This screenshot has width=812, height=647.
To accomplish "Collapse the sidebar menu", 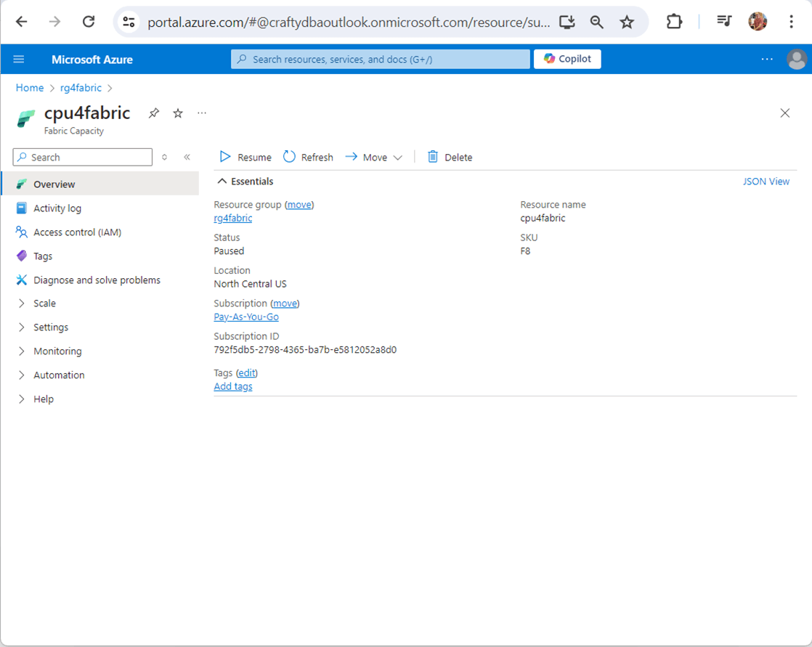I will (x=187, y=158).
